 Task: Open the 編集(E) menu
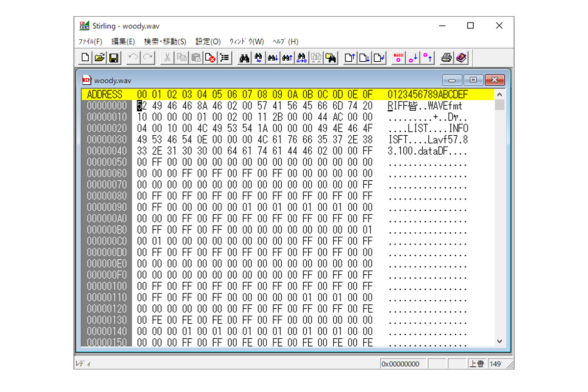tap(123, 42)
